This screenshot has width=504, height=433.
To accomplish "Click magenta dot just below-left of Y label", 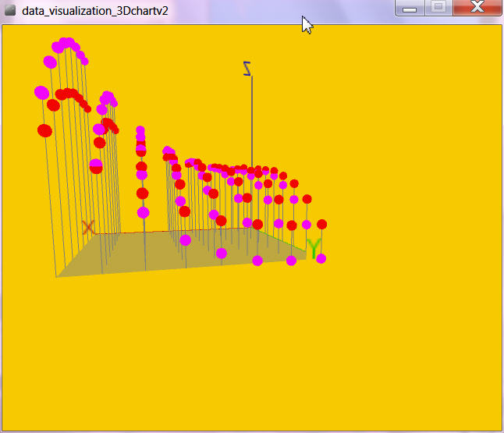I will click(292, 261).
